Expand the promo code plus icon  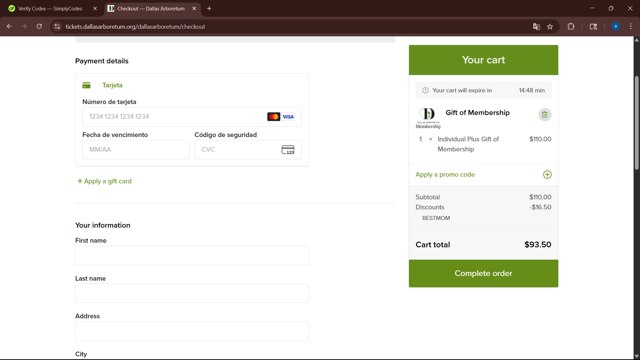pos(547,174)
